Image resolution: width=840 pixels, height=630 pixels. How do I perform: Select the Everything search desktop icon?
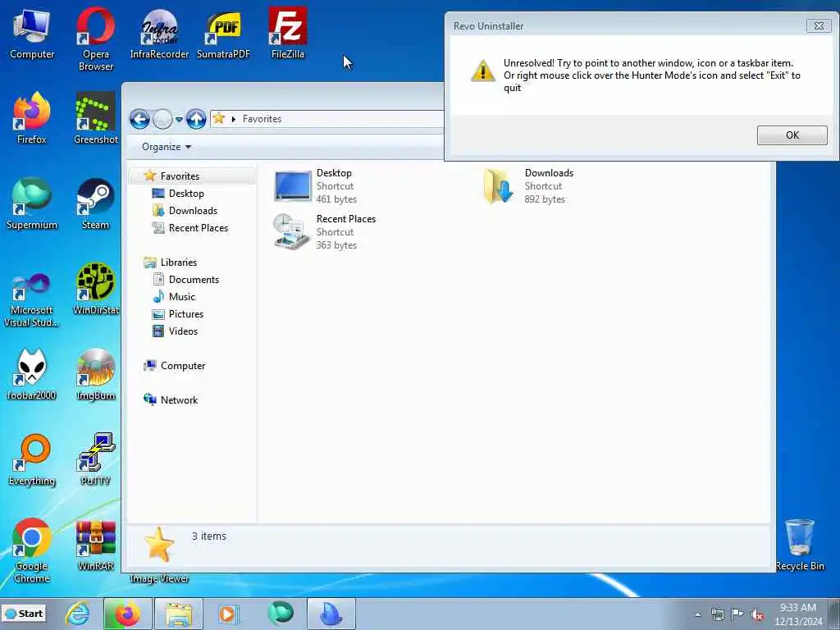pos(32,459)
